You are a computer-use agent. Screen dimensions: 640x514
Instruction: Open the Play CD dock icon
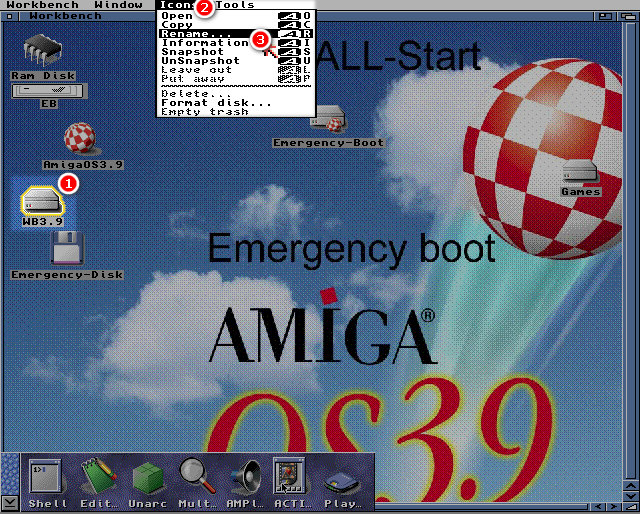click(341, 477)
